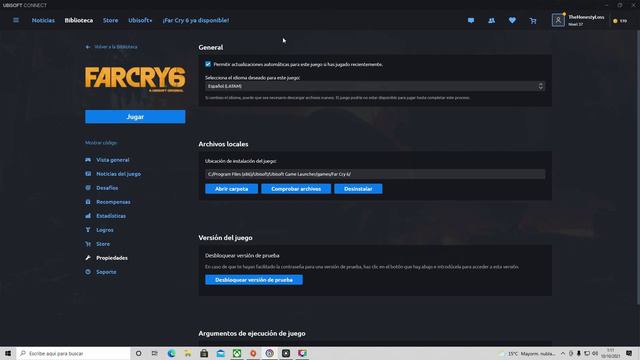The height and width of the screenshot is (360, 640).
Task: Open Mail app from taskbar
Action: coord(220,353)
